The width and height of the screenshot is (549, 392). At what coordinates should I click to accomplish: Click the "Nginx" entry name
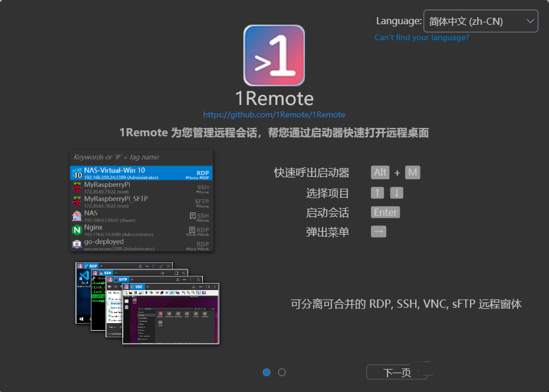pos(93,227)
